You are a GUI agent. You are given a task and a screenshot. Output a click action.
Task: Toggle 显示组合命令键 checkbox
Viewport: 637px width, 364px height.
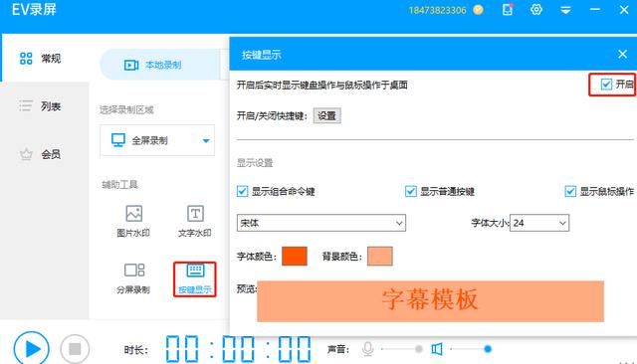coord(242,191)
